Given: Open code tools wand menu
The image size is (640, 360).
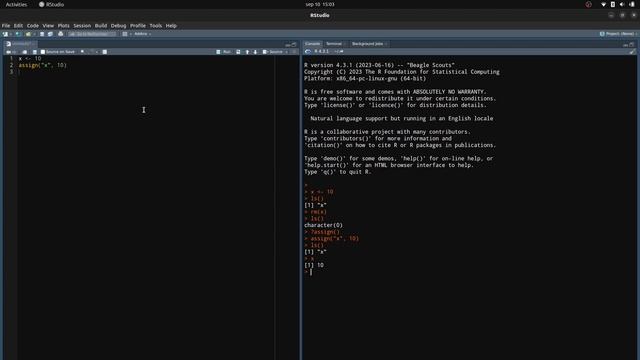Looking at the screenshot, I should pos(93,52).
